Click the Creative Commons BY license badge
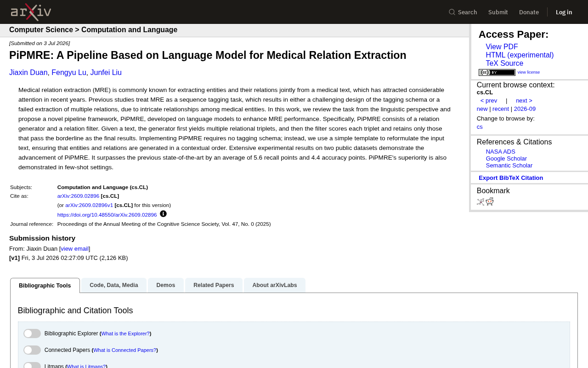The height and width of the screenshot is (368, 588). point(497,72)
